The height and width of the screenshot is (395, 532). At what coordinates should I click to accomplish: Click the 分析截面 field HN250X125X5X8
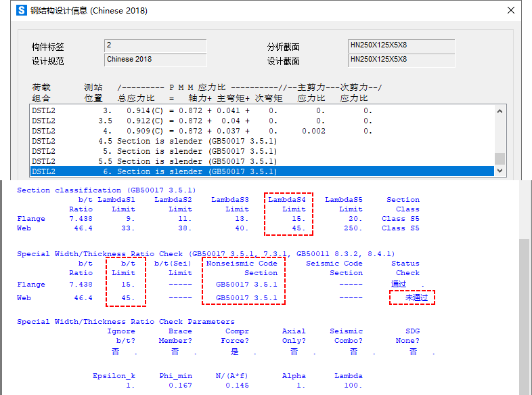coord(401,46)
